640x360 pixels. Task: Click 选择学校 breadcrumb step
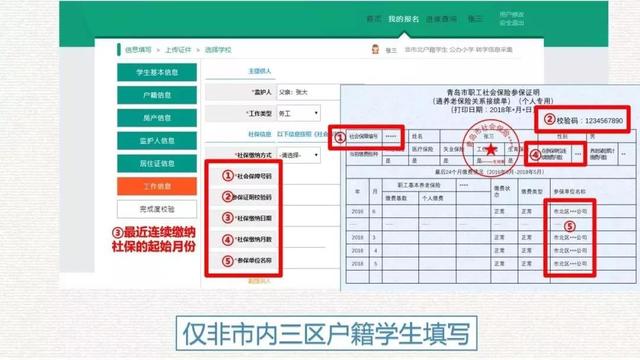click(x=218, y=50)
